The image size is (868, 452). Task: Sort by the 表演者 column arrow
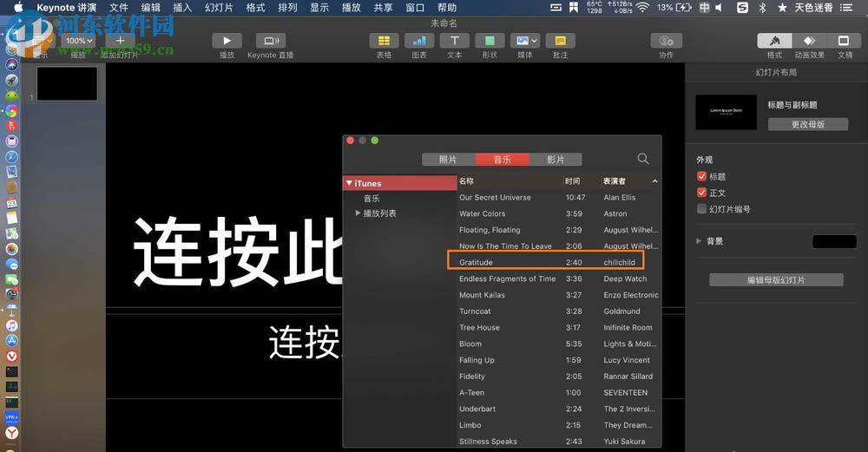(654, 181)
